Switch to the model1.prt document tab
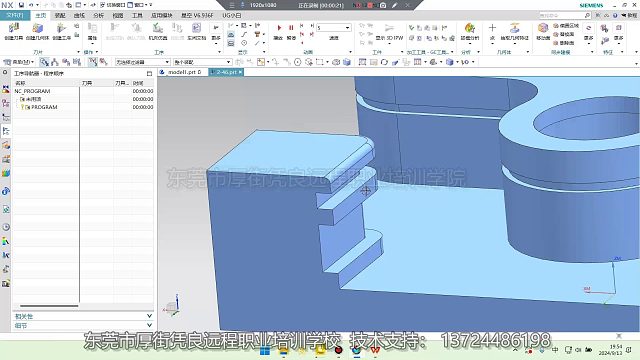640x360 pixels. [182, 72]
